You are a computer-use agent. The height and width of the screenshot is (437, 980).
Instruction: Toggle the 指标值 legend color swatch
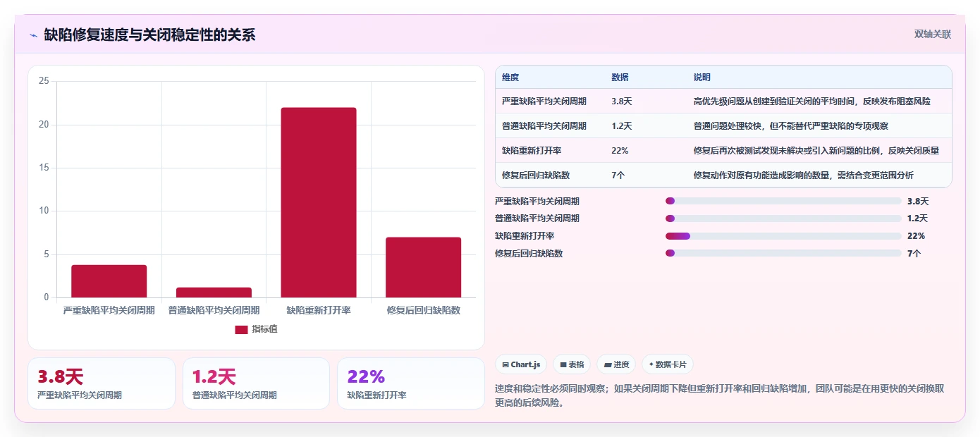[x=241, y=329]
